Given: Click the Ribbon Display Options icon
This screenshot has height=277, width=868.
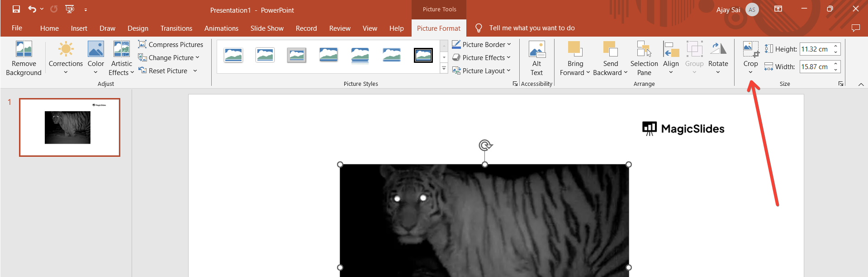Looking at the screenshot, I should click(778, 9).
